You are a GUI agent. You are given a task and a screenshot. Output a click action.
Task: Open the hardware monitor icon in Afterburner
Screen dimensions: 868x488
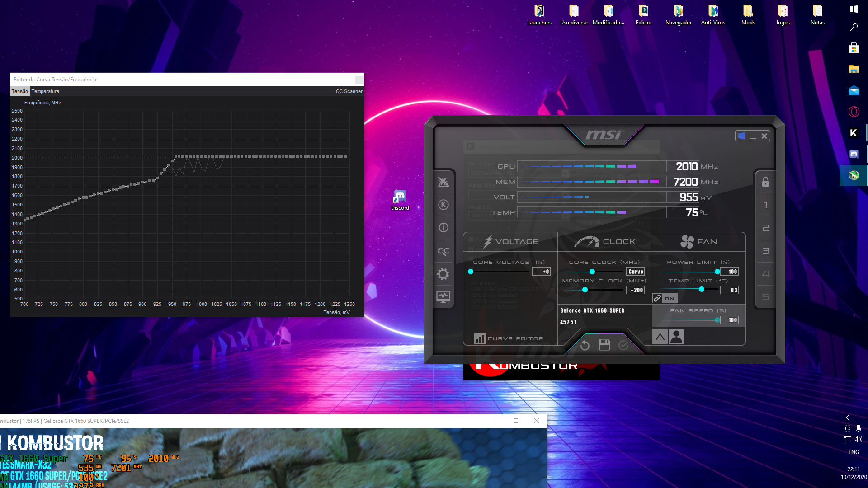(443, 297)
